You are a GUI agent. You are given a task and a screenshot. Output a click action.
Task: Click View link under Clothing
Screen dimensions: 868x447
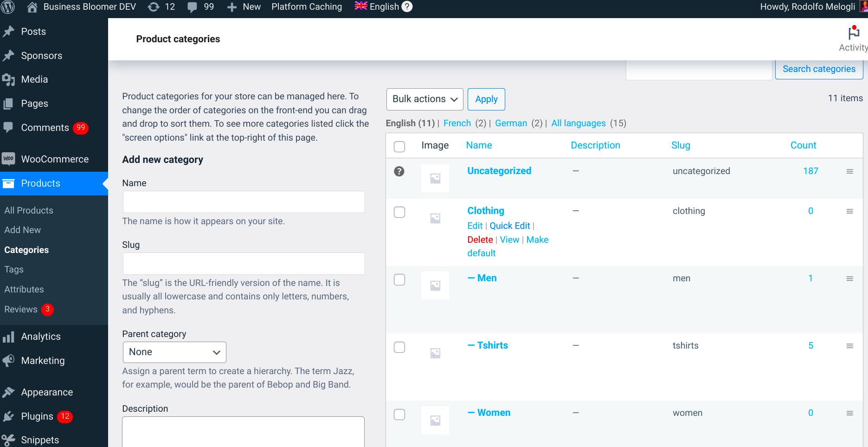(x=509, y=240)
